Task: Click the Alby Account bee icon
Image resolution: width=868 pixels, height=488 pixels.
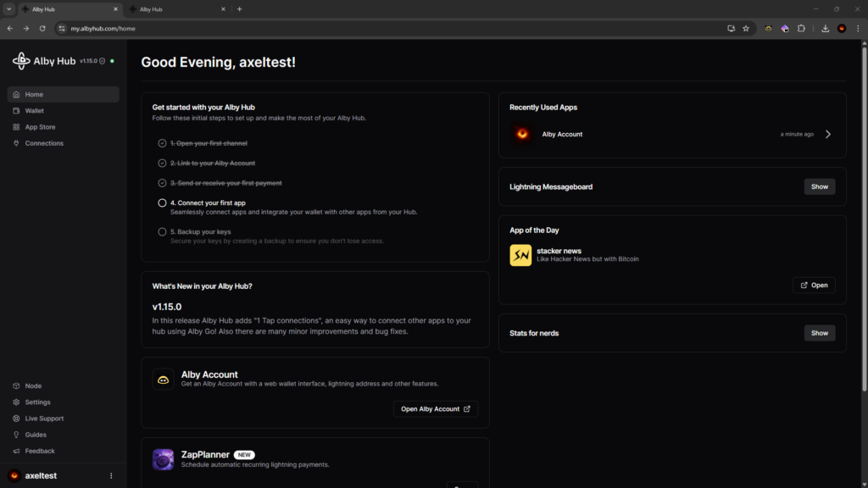Action: pos(164,380)
